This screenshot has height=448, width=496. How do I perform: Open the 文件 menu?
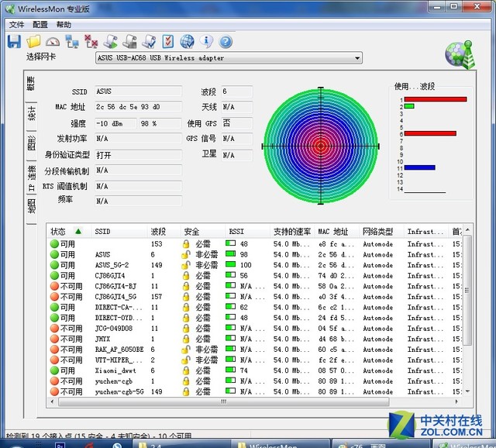coord(16,24)
